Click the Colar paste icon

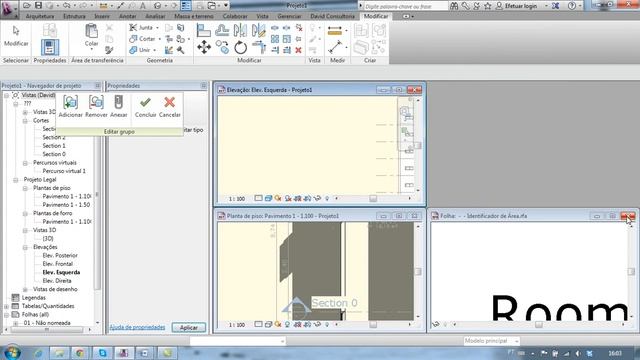[x=91, y=31]
